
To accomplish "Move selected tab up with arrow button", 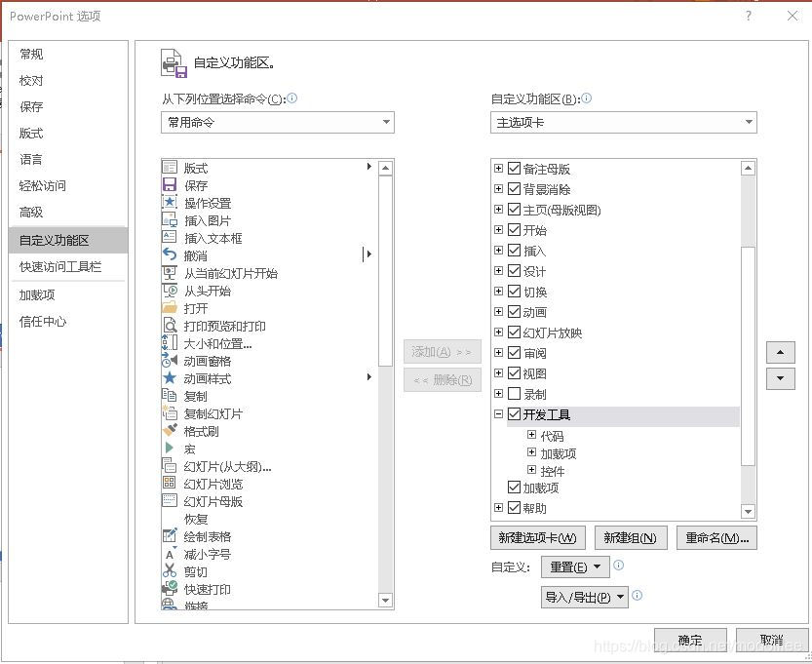I will tap(781, 353).
